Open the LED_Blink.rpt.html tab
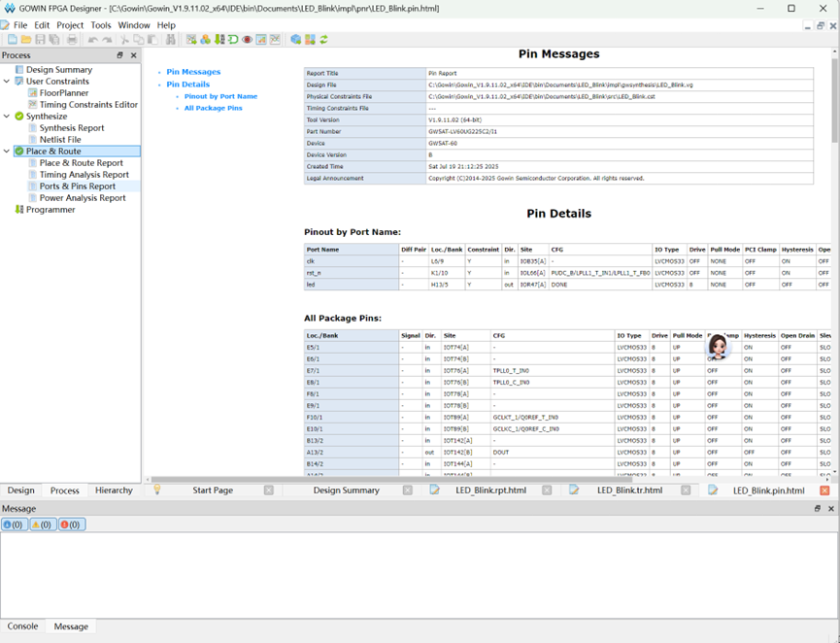The height and width of the screenshot is (643, 840). (x=490, y=491)
